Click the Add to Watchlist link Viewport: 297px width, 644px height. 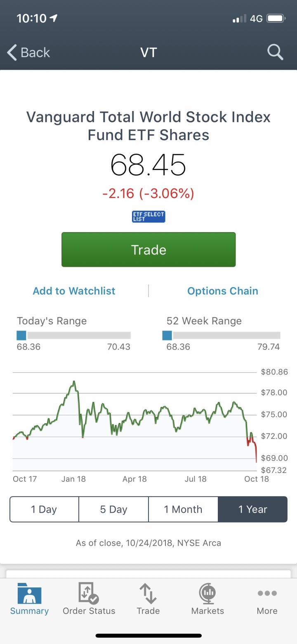[74, 291]
